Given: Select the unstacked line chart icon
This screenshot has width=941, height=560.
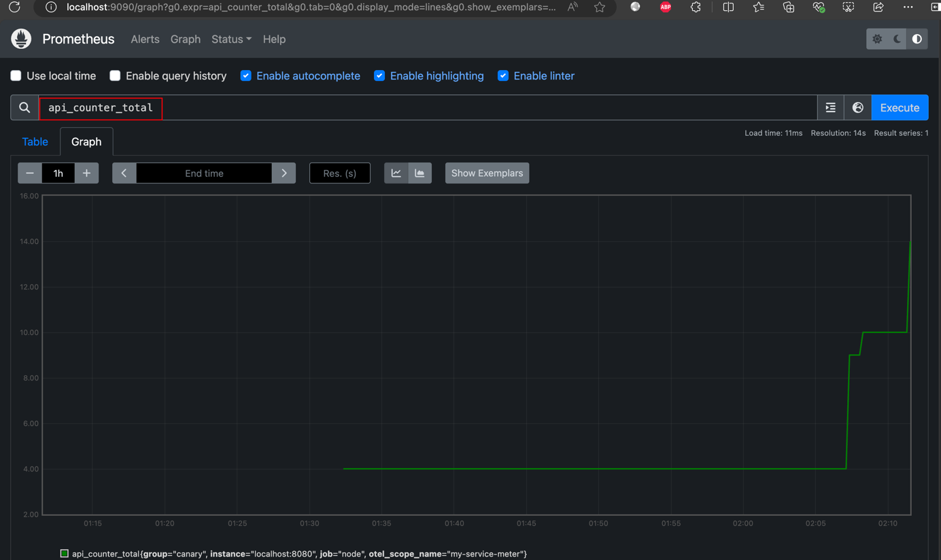Looking at the screenshot, I should (x=396, y=173).
